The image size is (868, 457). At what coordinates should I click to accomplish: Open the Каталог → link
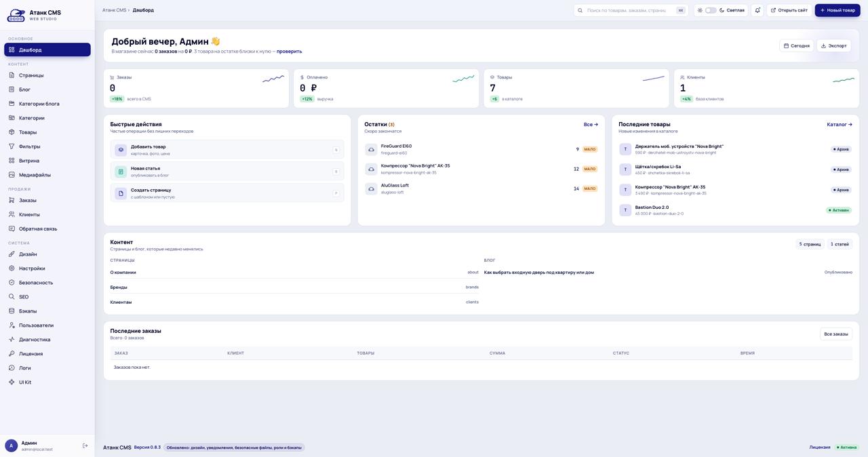click(x=840, y=125)
